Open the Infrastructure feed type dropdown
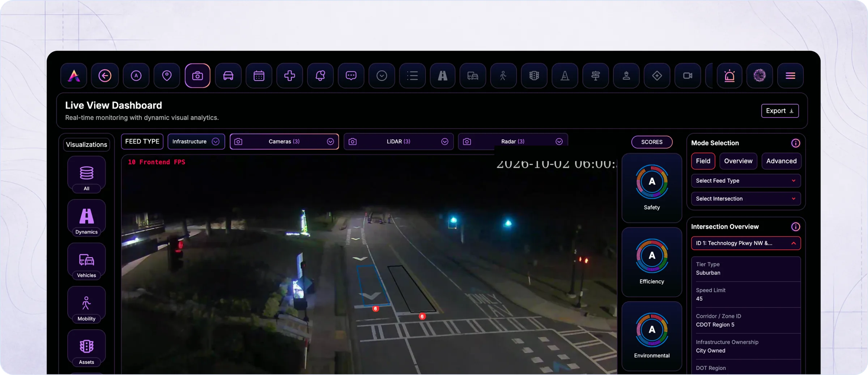 coord(196,141)
